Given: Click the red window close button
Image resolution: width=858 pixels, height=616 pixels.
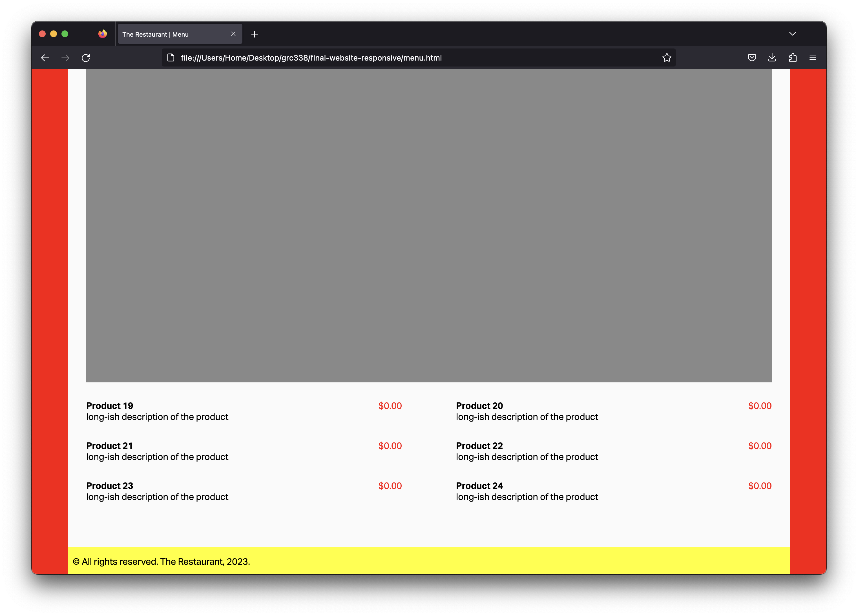Looking at the screenshot, I should (x=42, y=34).
